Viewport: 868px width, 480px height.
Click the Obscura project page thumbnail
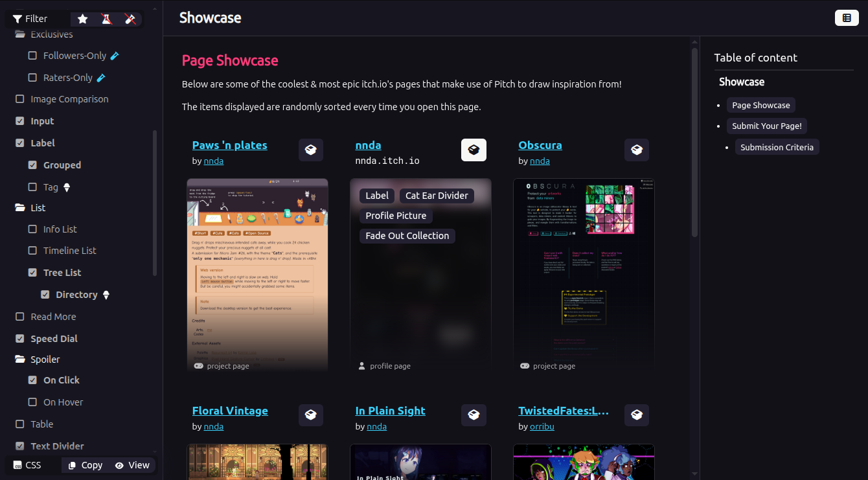pyautogui.click(x=584, y=275)
